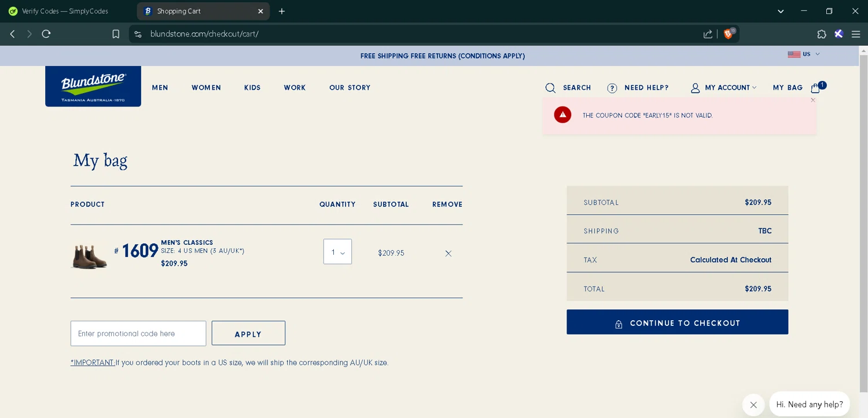The width and height of the screenshot is (868, 418).
Task: Open the Kids menu
Action: 252,88
